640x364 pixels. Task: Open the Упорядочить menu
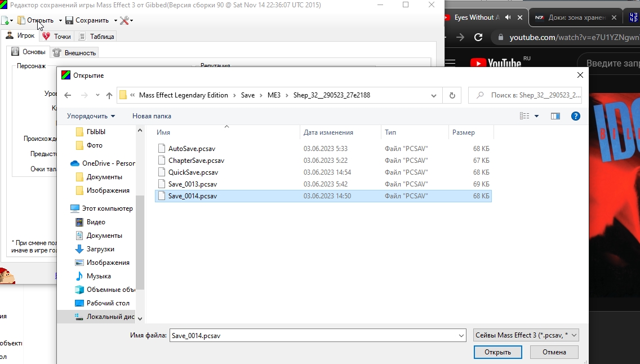coord(91,116)
